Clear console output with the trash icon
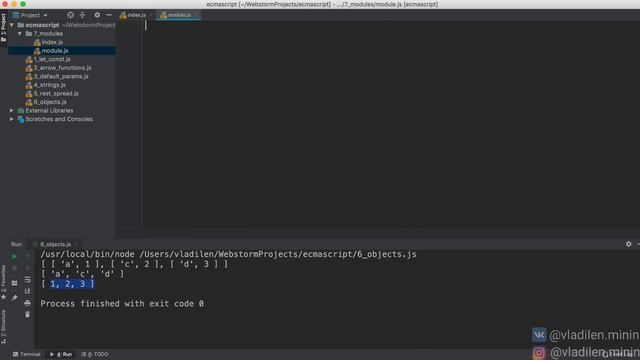The width and height of the screenshot is (640, 360). 27,314
